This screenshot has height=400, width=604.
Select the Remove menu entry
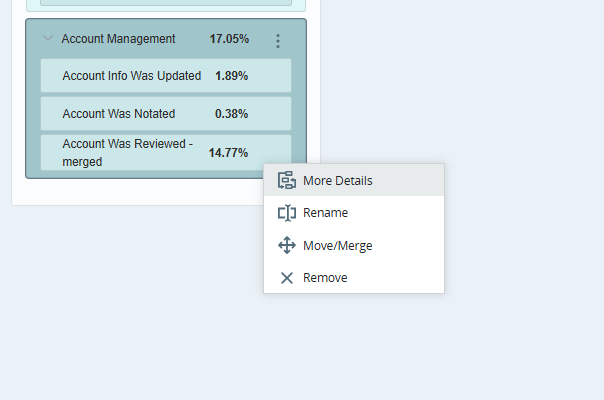(325, 277)
